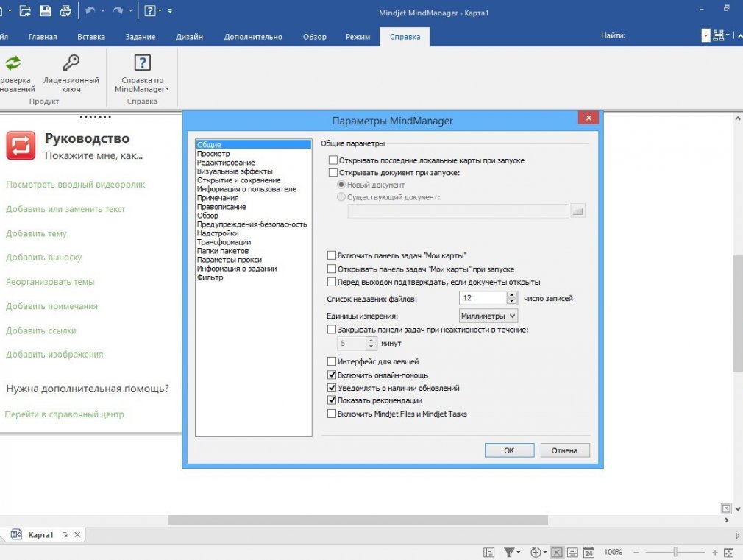This screenshot has height=560, width=743.
Task: Uncheck Включить онлайн-помощь
Action: point(332,375)
